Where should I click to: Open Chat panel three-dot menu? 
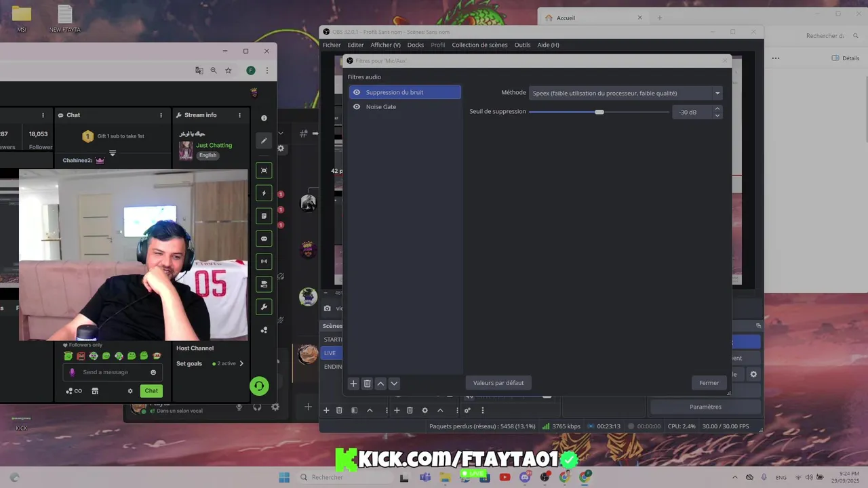(x=161, y=115)
